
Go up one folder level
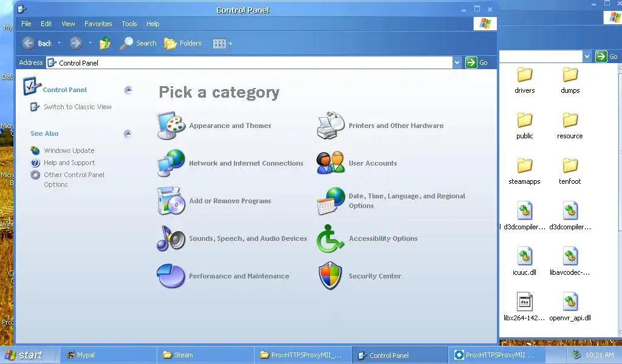pos(105,43)
